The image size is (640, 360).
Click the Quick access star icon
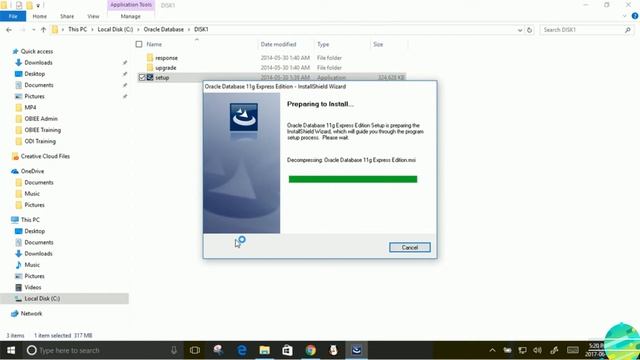point(15,51)
